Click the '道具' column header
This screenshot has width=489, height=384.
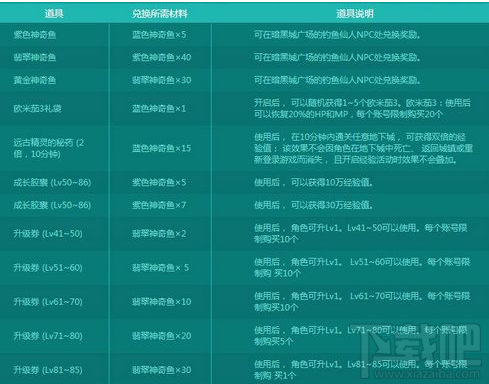point(54,14)
